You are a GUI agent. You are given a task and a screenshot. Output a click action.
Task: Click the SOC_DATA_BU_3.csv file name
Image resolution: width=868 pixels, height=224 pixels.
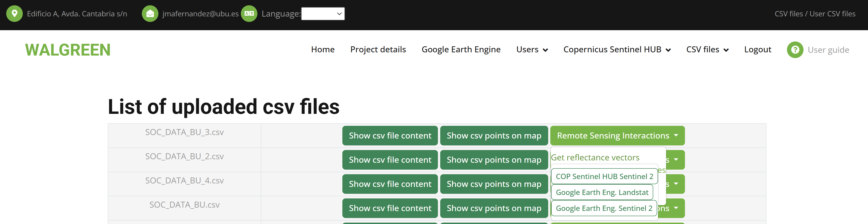click(x=184, y=132)
